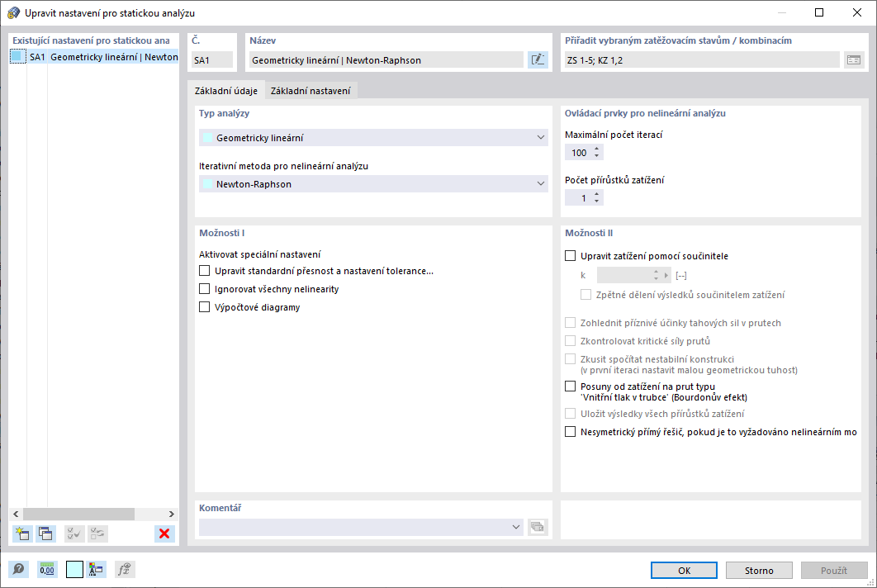The image size is (877, 588).
Task: Open the comment library icon
Action: point(538,527)
